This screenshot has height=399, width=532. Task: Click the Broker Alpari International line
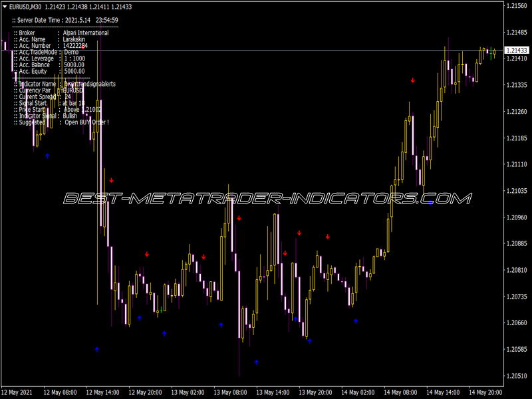[x=61, y=33]
